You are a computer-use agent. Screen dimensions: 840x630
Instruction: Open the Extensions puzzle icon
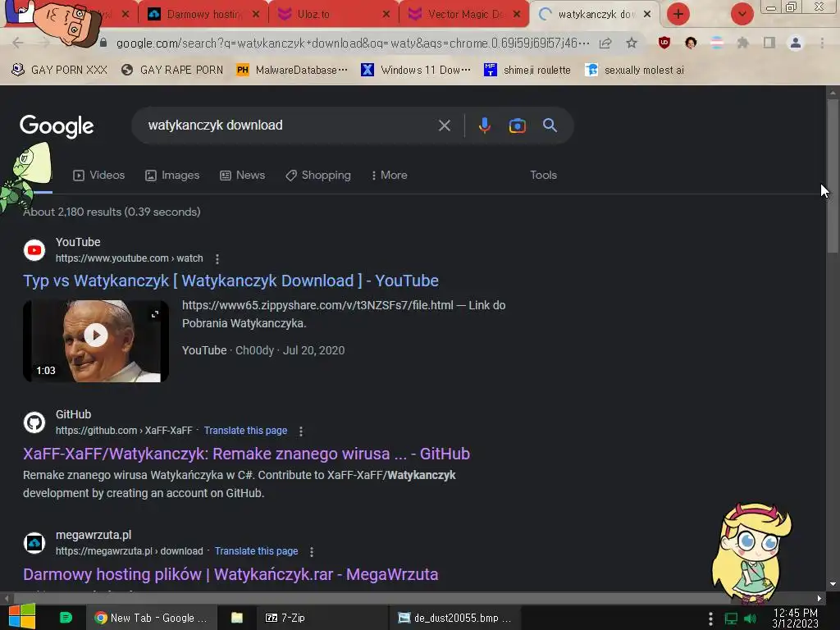click(742, 43)
